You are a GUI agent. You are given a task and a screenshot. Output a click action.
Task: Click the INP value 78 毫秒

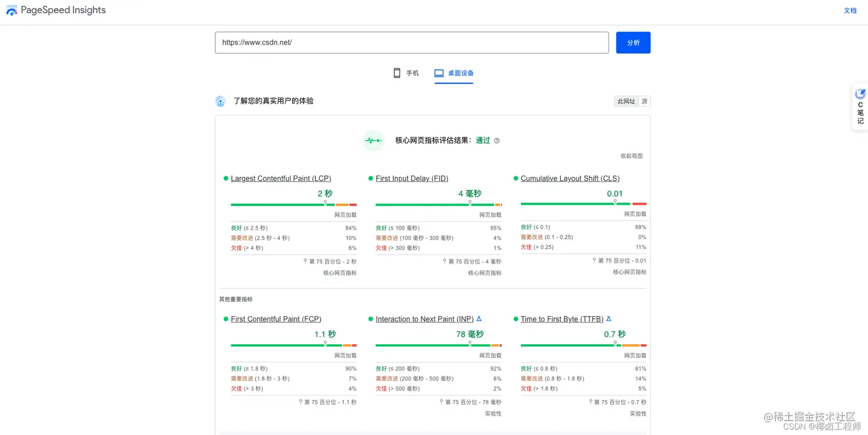(470, 334)
